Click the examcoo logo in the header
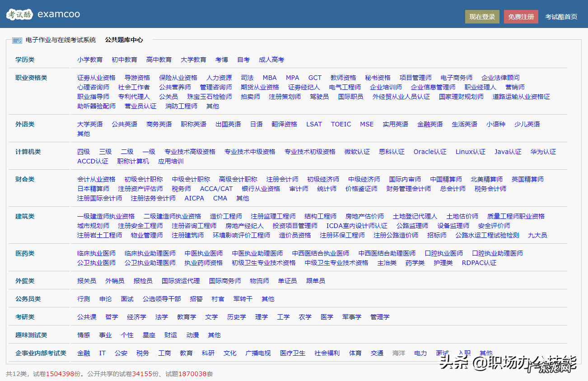Screen dimensions: 588x381 point(43,14)
